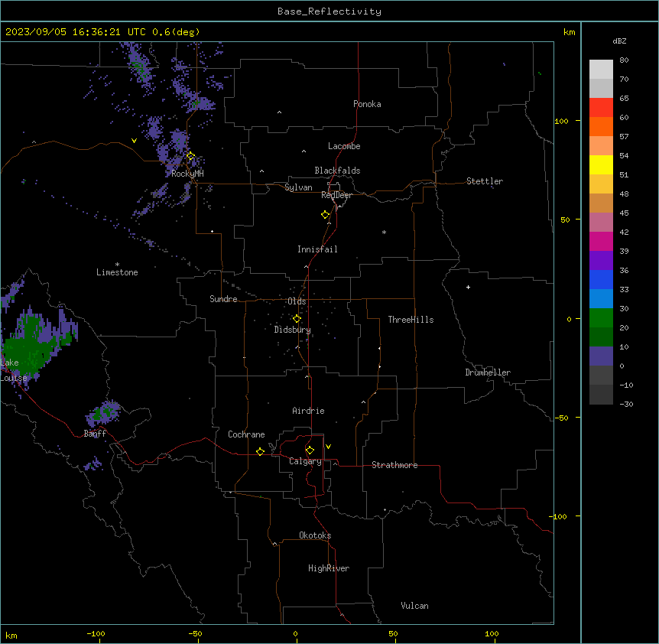Pick the red 65 dBZ legend swatch
Screen dimensions: 659x644
click(601, 108)
